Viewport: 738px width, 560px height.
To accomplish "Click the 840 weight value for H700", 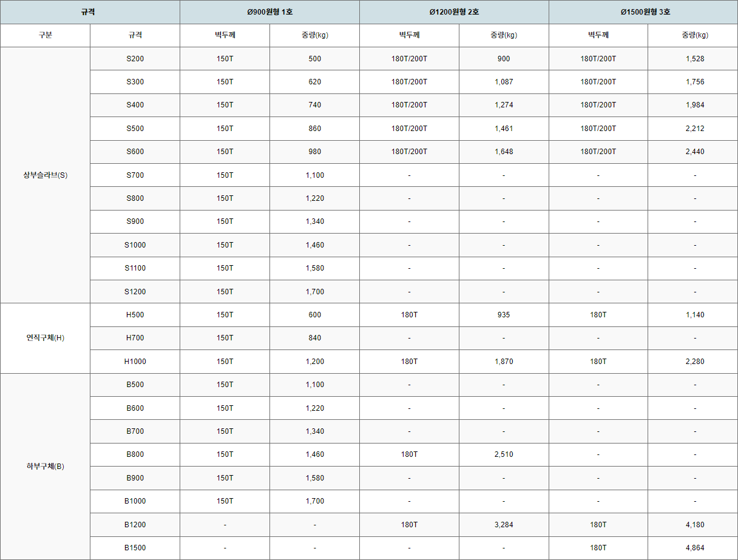I will [314, 338].
